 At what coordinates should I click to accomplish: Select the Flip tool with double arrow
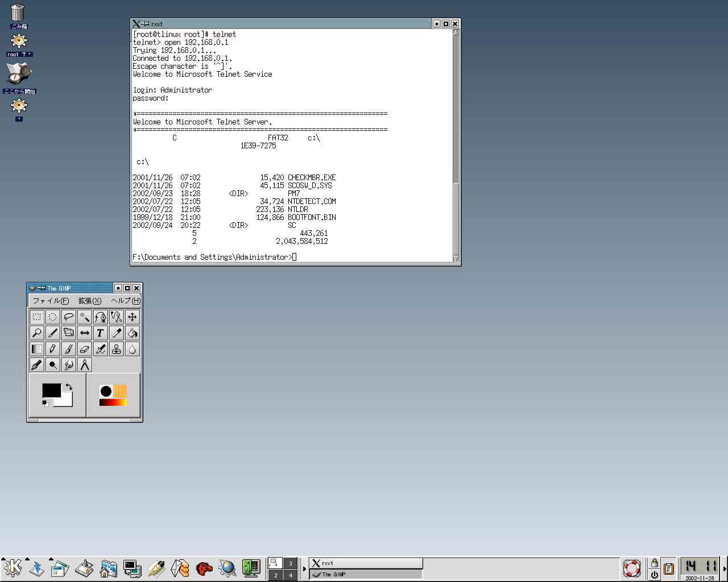[85, 333]
